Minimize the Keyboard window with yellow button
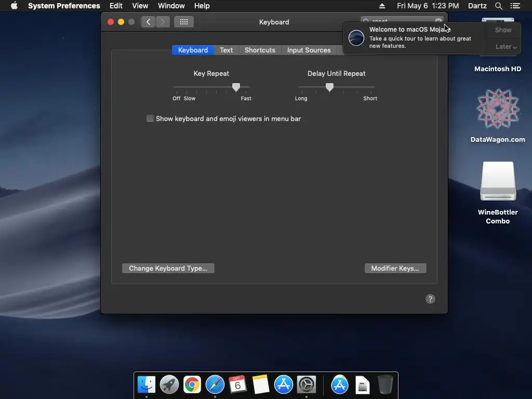Viewport: 532px width, 399px height. (x=121, y=22)
